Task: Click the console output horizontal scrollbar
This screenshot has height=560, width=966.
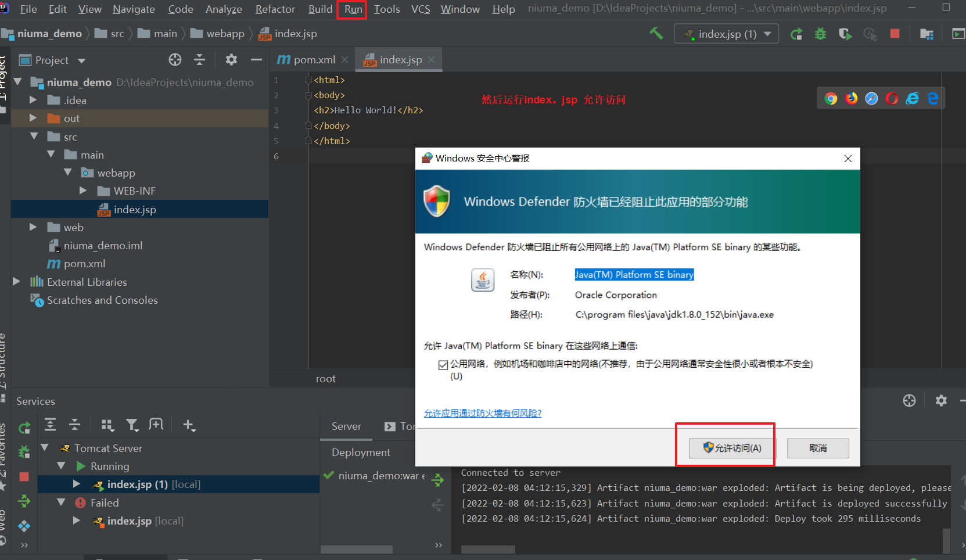Action: click(x=488, y=549)
